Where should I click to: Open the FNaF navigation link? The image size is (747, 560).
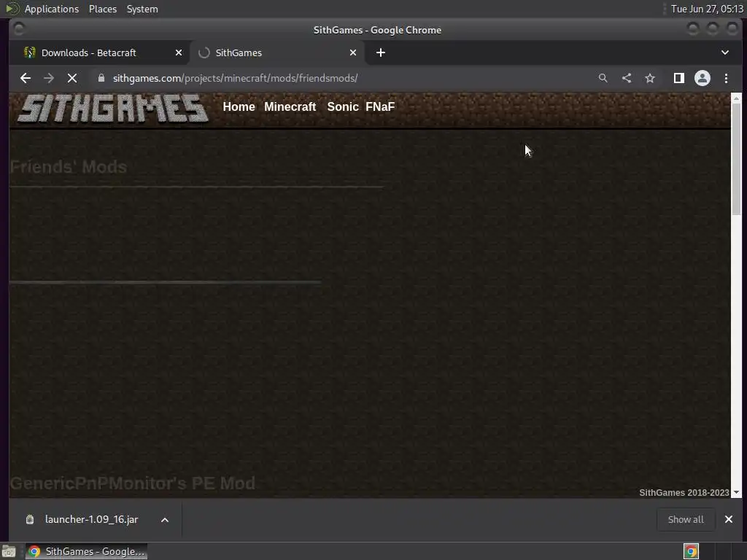tap(379, 106)
